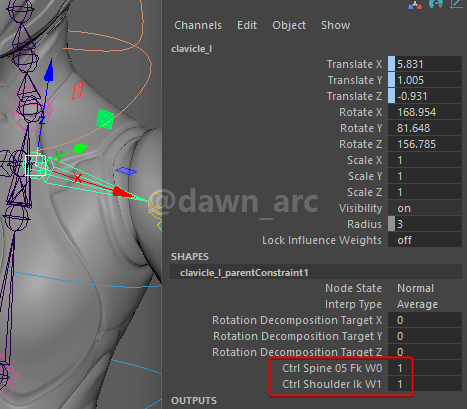Screen dimensions: 467x409
Task: Open the Channels menu
Action: 198,25
